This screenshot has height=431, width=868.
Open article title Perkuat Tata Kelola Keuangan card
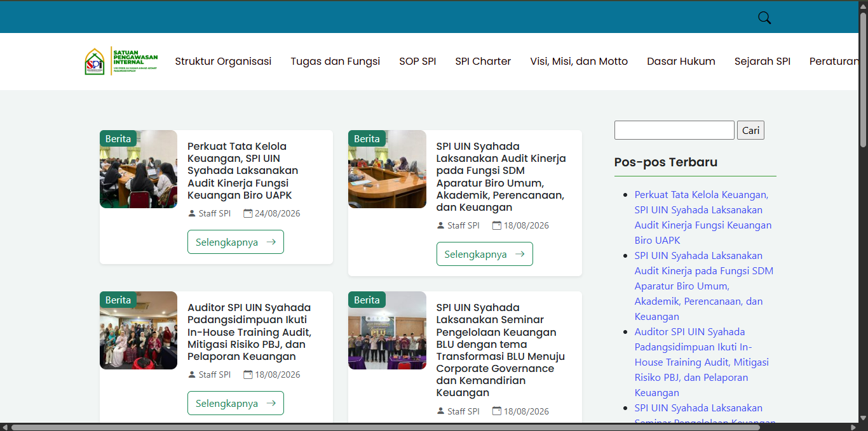(x=243, y=171)
